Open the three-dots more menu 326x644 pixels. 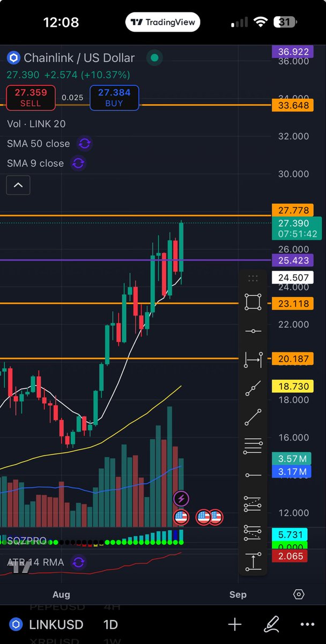[x=307, y=625]
